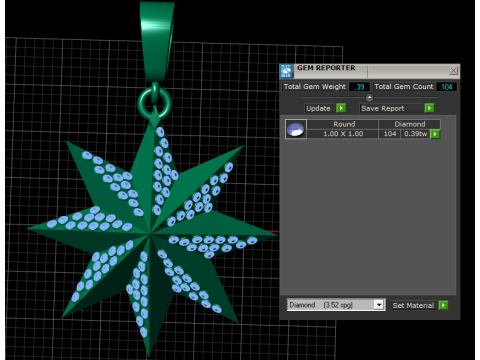Select the 1.00 X 1.00 size cell
480x360 pixels.
pos(343,134)
